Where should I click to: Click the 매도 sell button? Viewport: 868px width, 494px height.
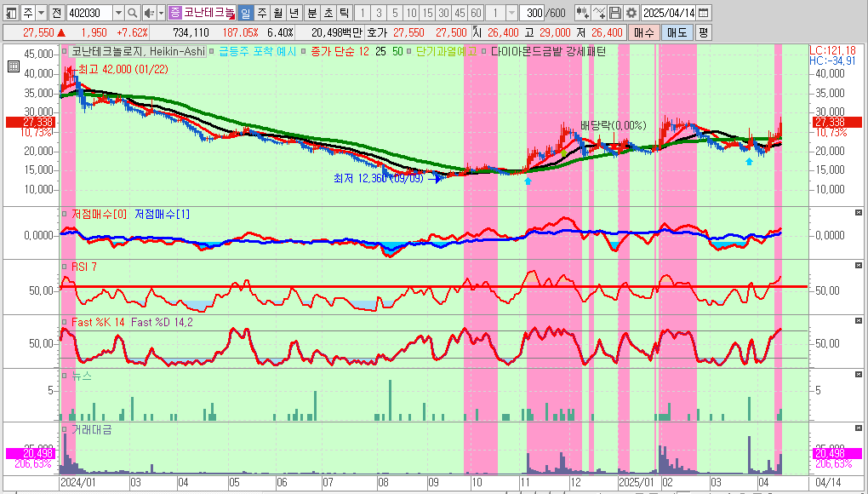point(677,32)
